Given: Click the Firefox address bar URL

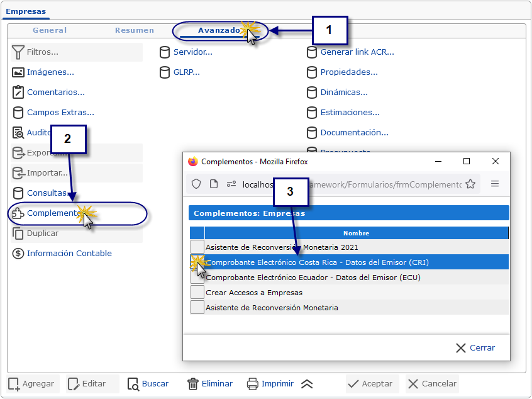Looking at the screenshot, I should 351,184.
